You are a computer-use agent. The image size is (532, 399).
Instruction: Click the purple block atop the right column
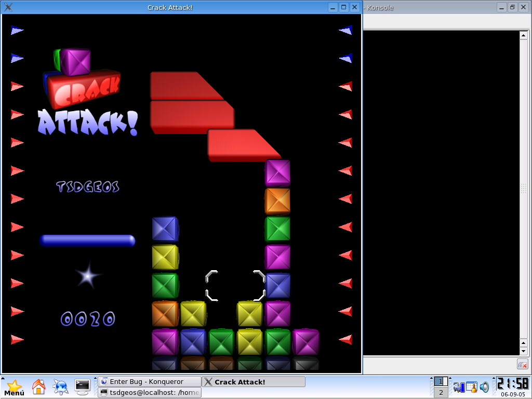click(x=277, y=172)
